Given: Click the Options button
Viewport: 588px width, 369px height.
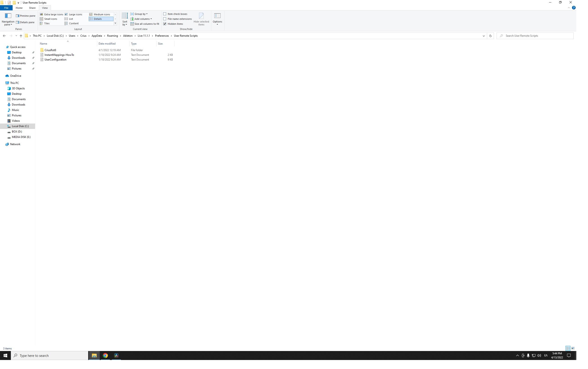Looking at the screenshot, I should pyautogui.click(x=217, y=19).
